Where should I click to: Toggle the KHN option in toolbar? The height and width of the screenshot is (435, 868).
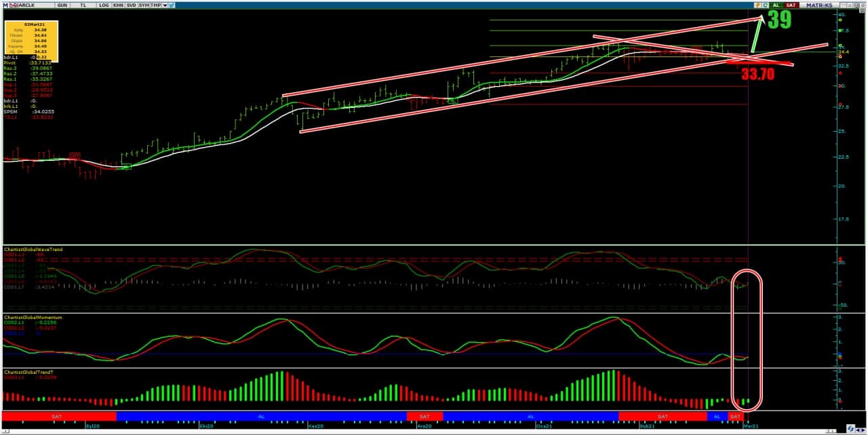[x=118, y=5]
